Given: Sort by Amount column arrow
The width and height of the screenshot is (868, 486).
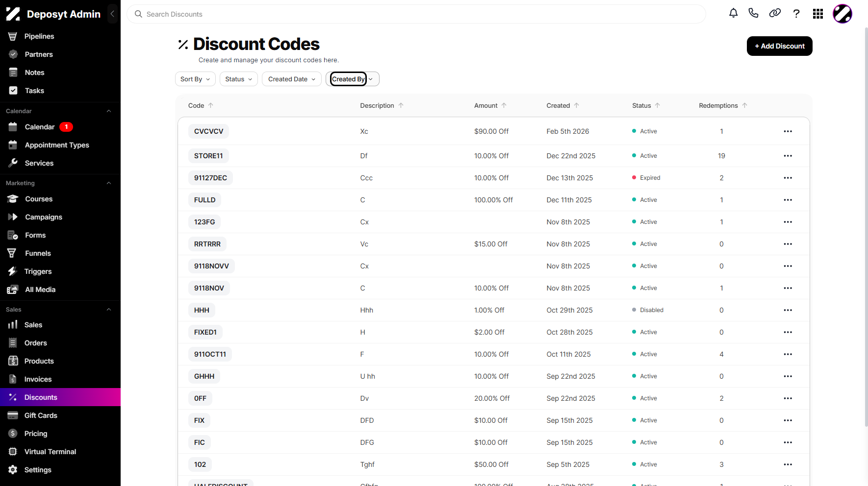Looking at the screenshot, I should (x=504, y=105).
